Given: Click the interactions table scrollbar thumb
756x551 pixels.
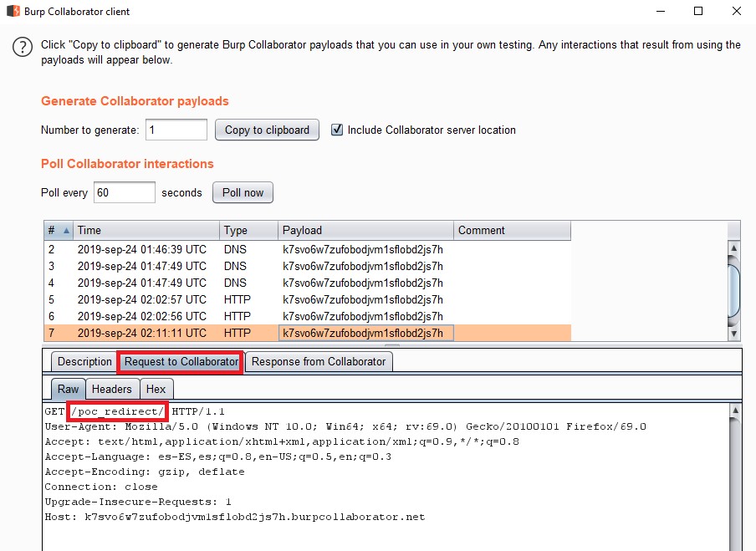Looking at the screenshot, I should click(x=733, y=291).
